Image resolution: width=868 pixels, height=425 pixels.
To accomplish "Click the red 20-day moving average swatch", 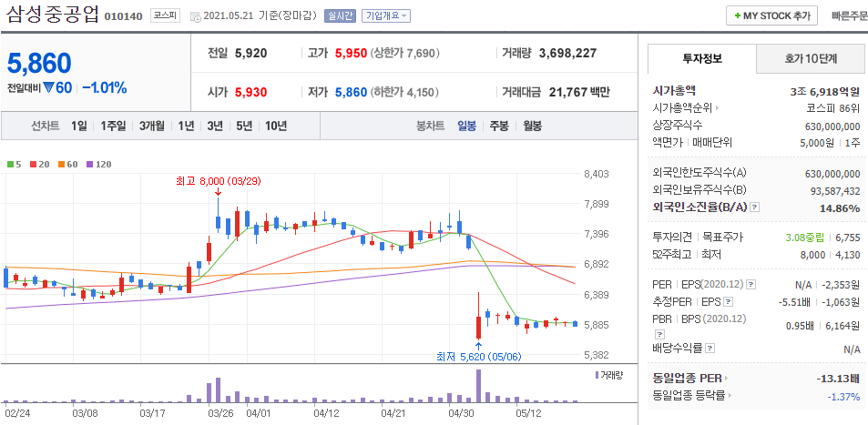I will [x=33, y=165].
